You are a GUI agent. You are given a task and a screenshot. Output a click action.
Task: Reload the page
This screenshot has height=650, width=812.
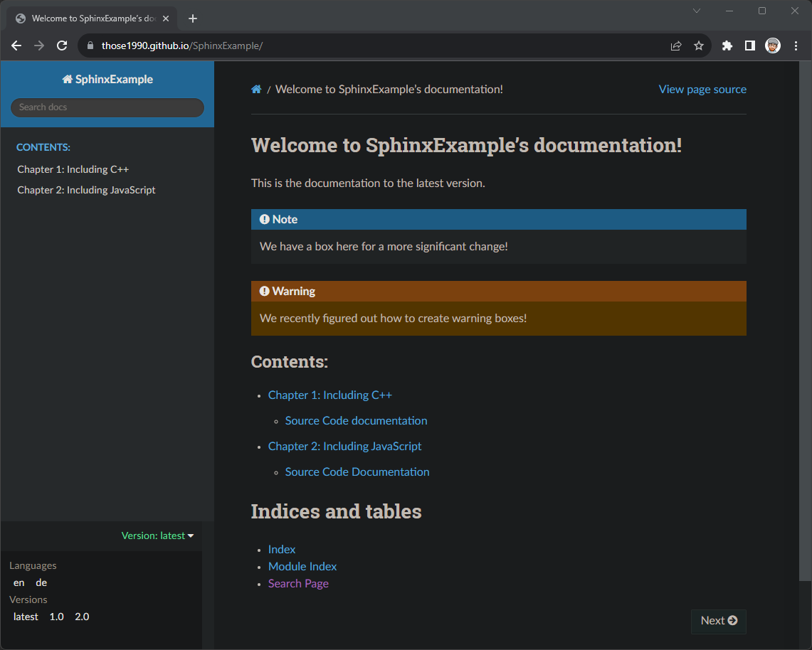click(61, 45)
